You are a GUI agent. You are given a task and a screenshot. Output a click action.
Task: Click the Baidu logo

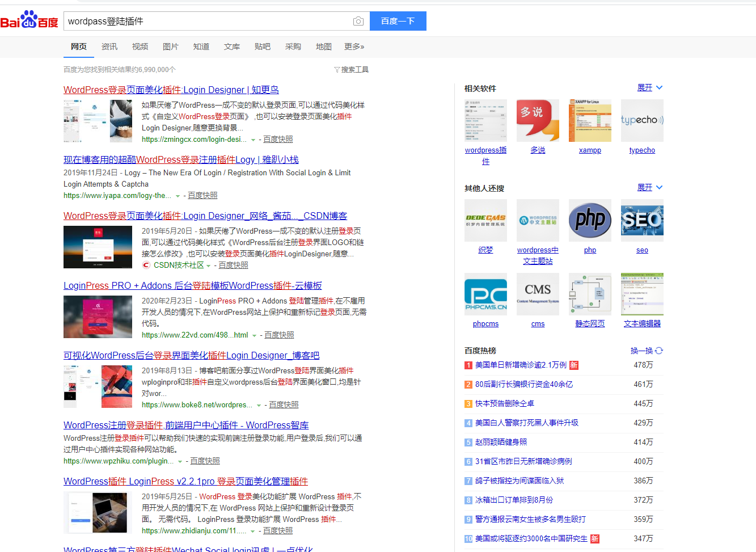tap(29, 20)
